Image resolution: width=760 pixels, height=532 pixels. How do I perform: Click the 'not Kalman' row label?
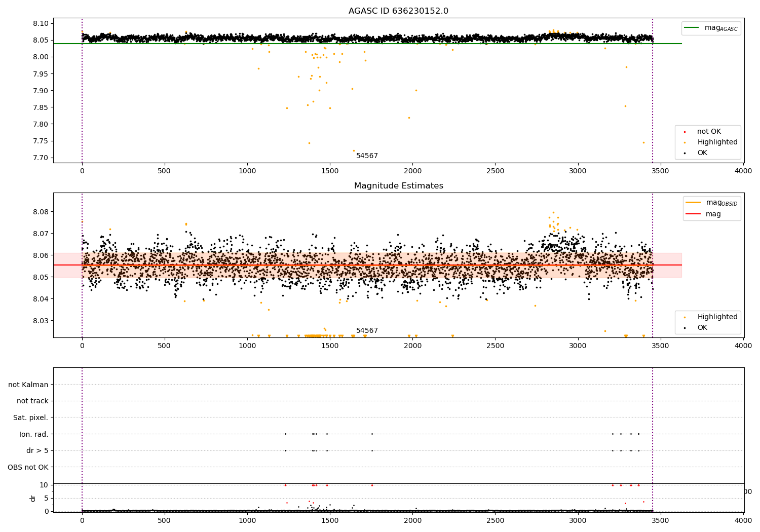(x=28, y=385)
